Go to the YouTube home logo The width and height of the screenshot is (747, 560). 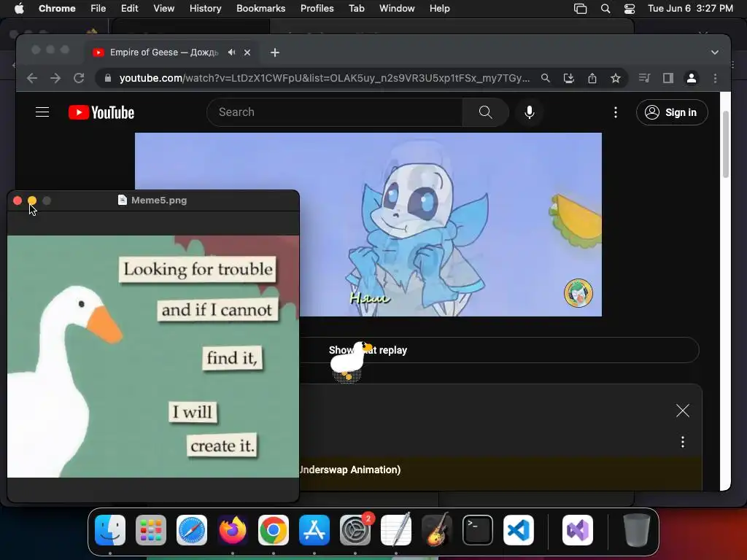[101, 112]
